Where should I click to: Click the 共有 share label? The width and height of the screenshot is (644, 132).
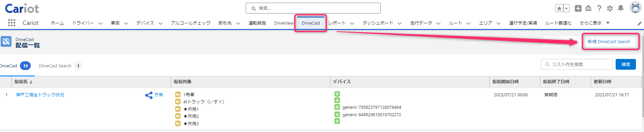point(159,95)
